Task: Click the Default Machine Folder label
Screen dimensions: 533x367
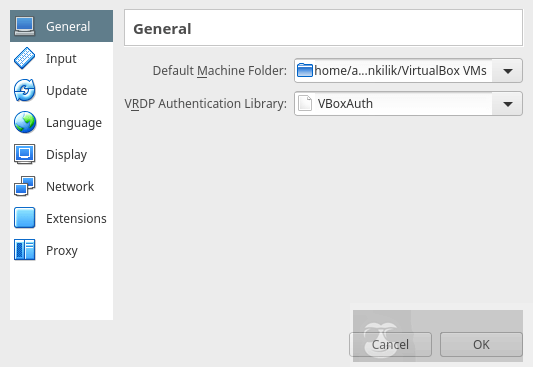Action: (x=220, y=71)
